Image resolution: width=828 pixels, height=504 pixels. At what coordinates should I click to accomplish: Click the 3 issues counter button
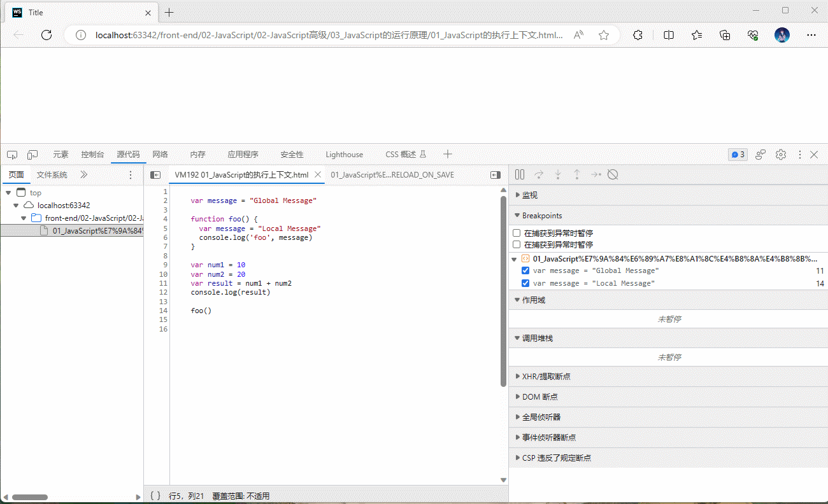click(x=738, y=155)
